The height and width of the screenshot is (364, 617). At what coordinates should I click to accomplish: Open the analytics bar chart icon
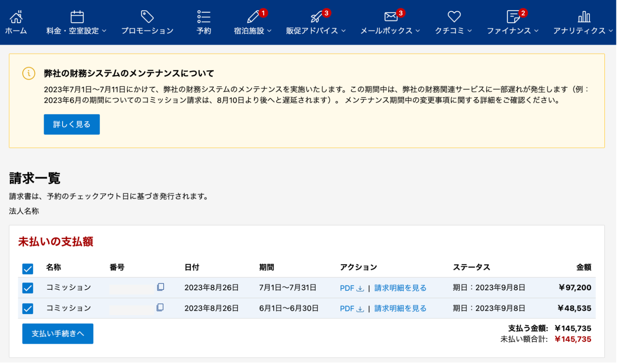coord(584,17)
